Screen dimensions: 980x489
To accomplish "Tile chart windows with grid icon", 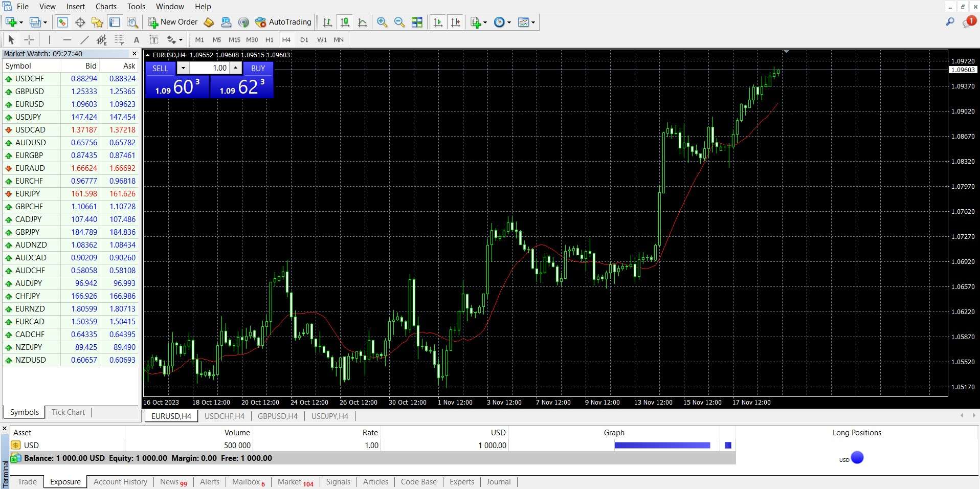I will pyautogui.click(x=417, y=22).
